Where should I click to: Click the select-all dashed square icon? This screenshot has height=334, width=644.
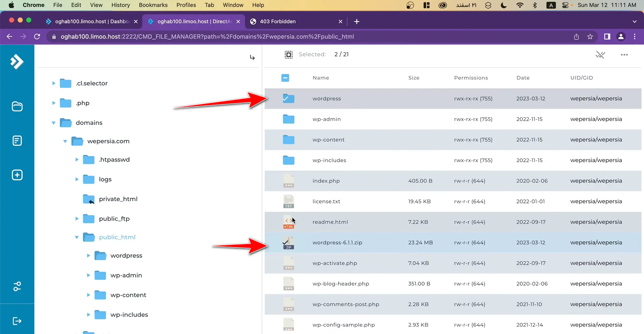click(288, 54)
